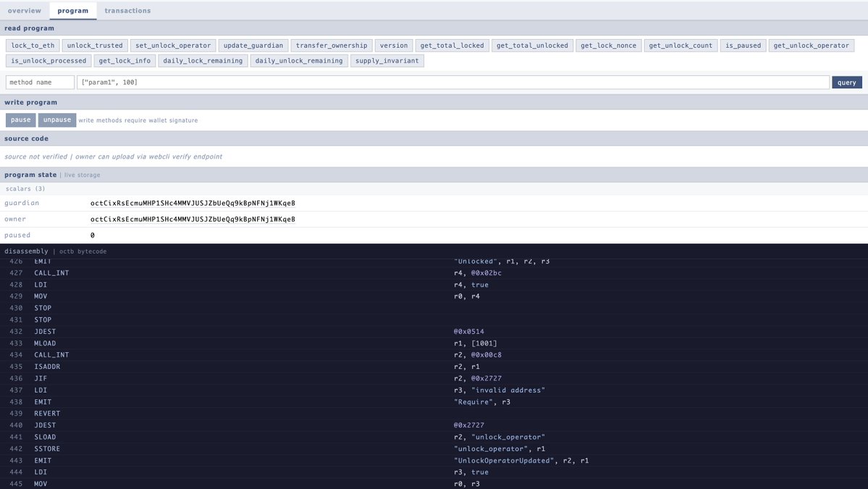The height and width of the screenshot is (489, 868).
Task: Choose get_lock_nonce method
Action: tap(608, 46)
